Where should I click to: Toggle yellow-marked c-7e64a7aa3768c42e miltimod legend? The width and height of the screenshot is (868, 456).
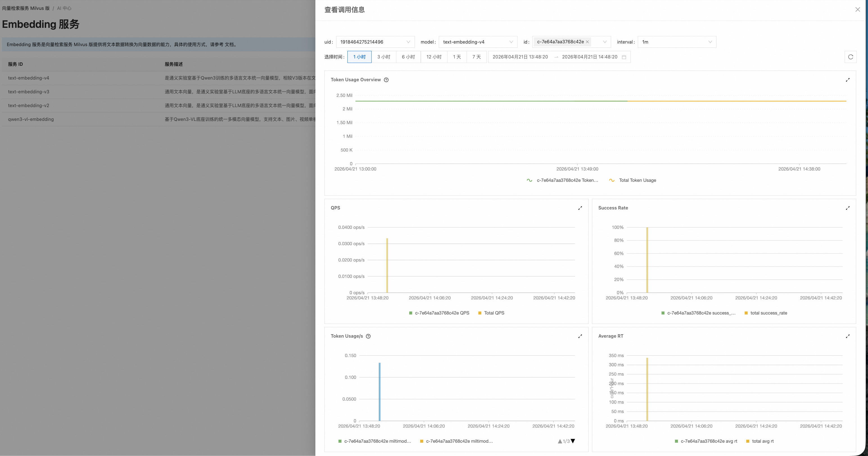(x=456, y=441)
